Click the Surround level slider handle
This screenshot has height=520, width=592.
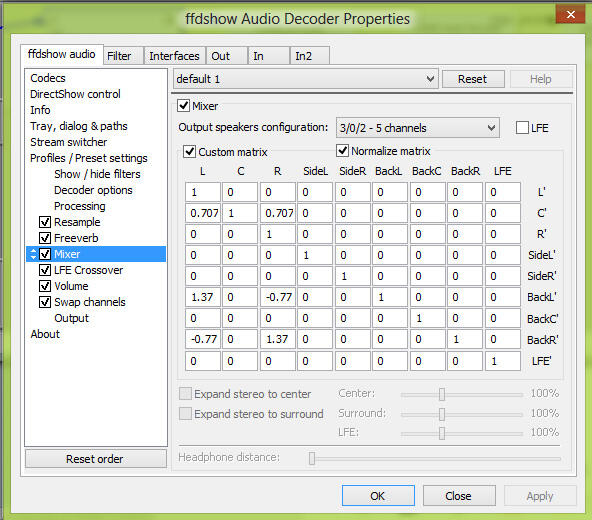click(442, 414)
